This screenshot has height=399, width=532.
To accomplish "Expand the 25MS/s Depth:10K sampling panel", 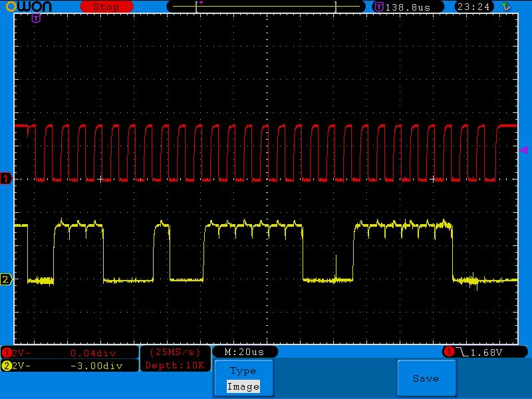I will (x=176, y=358).
